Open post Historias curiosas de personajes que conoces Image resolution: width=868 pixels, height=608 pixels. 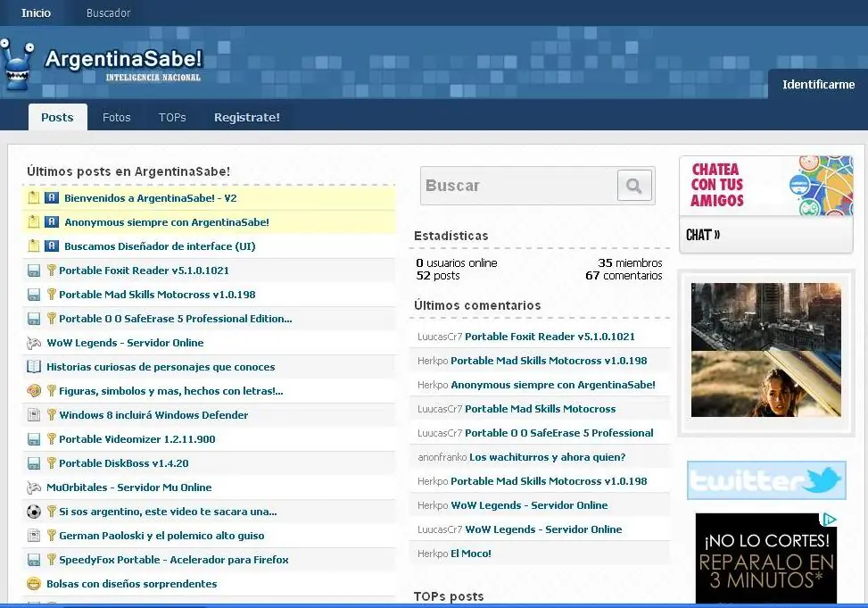click(161, 367)
